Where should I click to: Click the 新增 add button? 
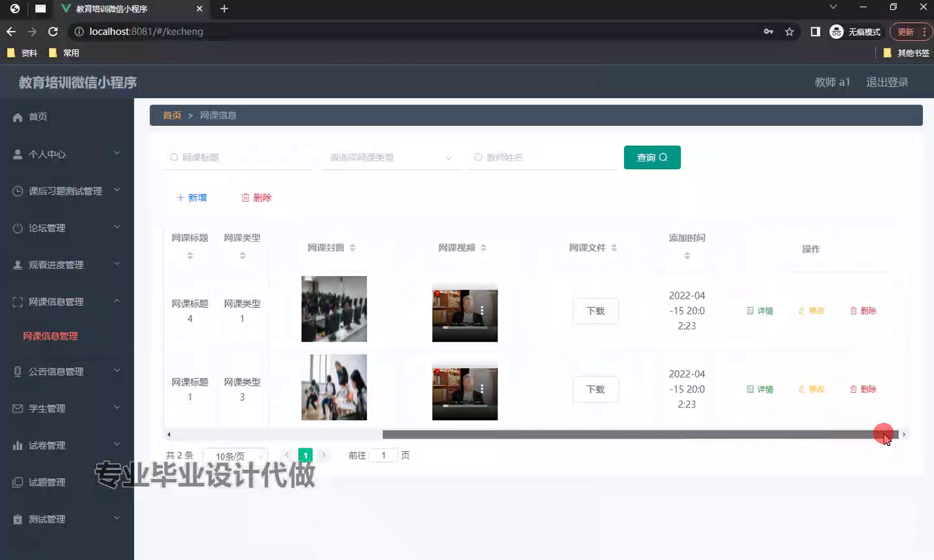pos(191,198)
